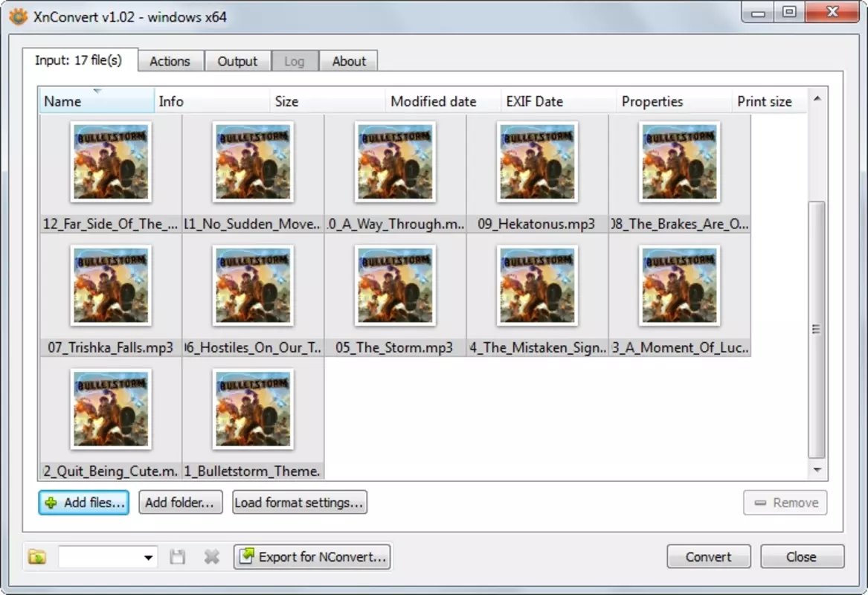Select the Input: 17 file(s) tab

pos(79,59)
